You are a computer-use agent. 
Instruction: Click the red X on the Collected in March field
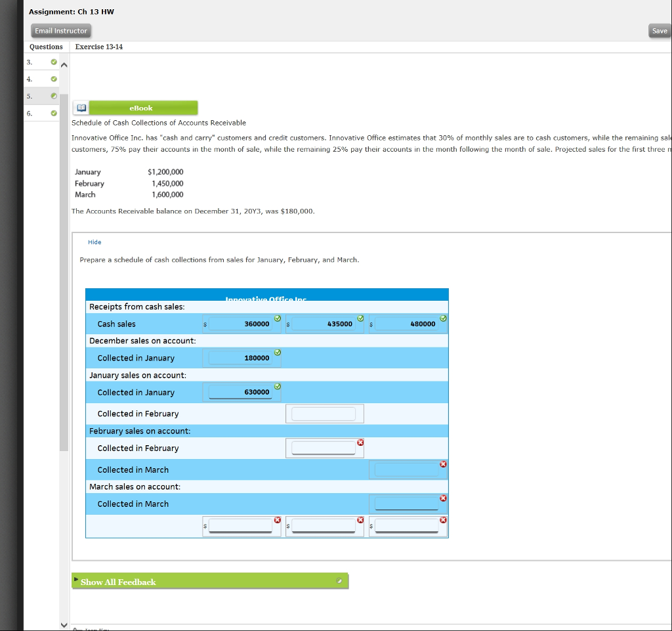[443, 463]
